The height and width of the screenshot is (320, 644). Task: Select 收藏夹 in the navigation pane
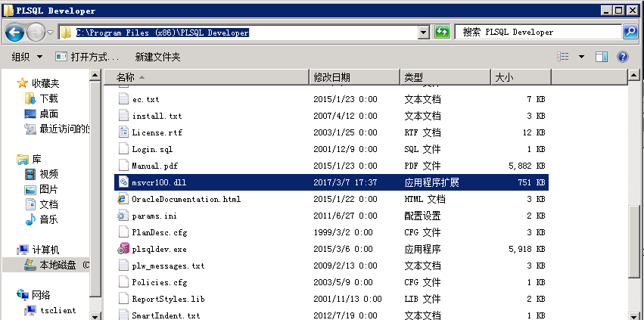click(x=45, y=83)
